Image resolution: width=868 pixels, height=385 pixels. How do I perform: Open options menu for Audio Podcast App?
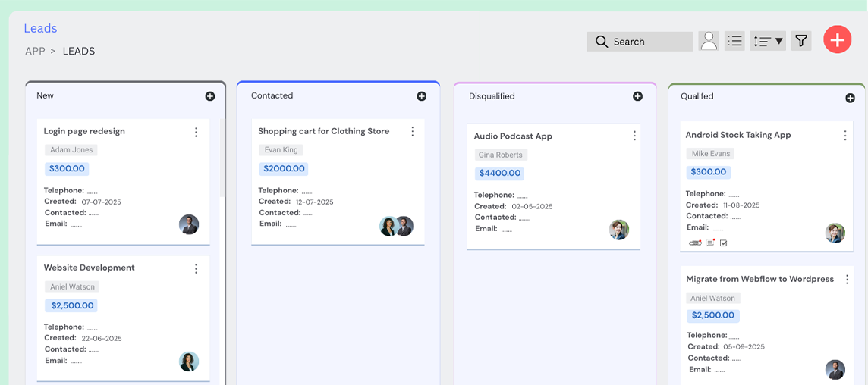tap(634, 136)
